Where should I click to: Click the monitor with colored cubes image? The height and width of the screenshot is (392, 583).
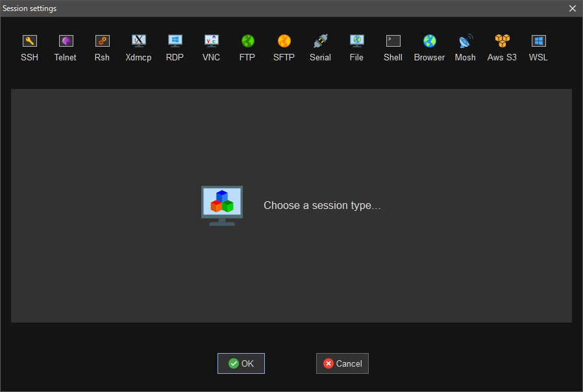coord(222,206)
